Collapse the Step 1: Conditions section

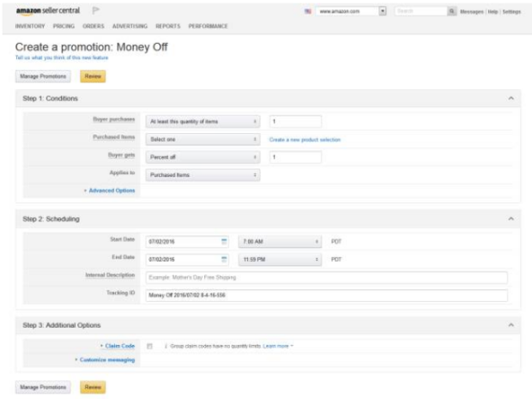(511, 98)
